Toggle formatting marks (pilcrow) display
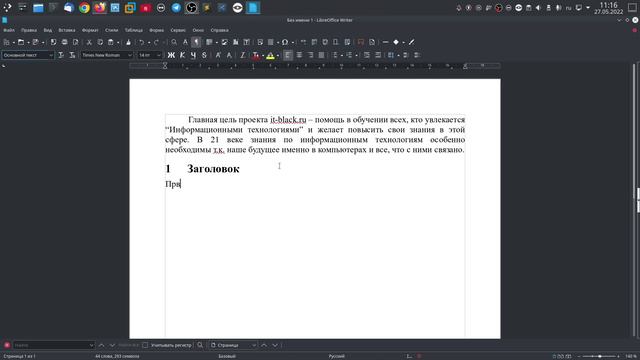This screenshot has height=360, width=640. 196,42
